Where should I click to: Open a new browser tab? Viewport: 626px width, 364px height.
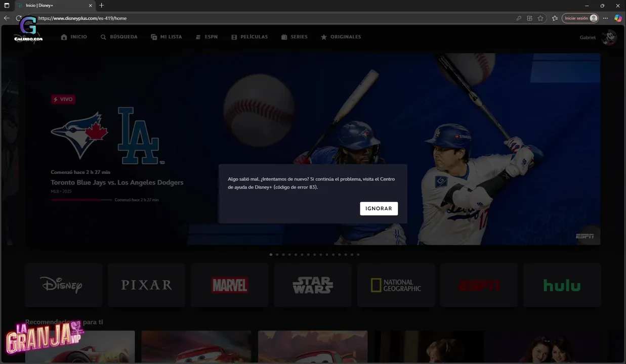click(x=102, y=5)
